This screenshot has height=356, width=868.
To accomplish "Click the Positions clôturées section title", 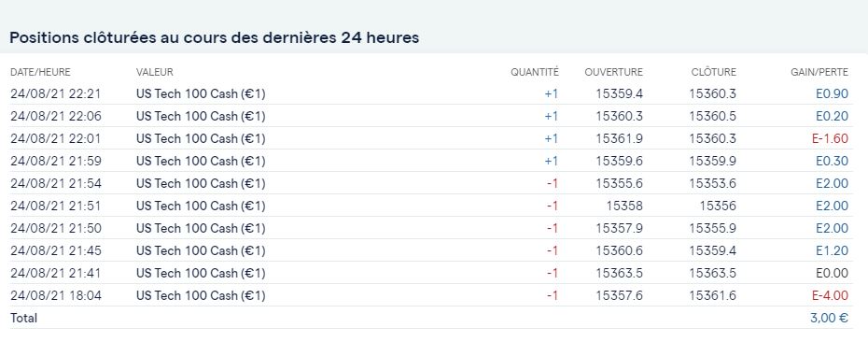I will click(x=215, y=37).
